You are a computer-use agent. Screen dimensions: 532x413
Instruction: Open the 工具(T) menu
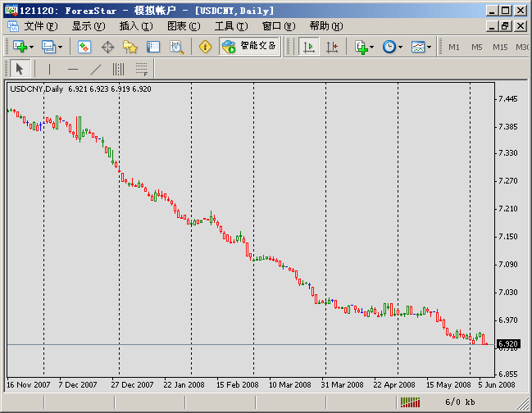[x=231, y=26]
